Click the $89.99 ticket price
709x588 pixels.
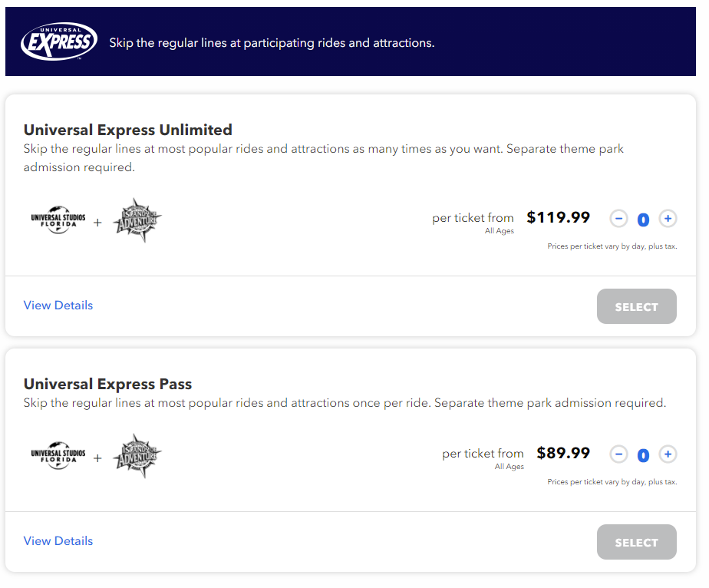click(563, 454)
